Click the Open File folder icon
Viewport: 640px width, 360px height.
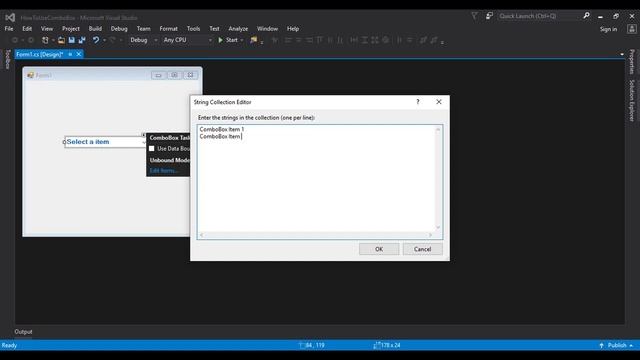[61, 40]
